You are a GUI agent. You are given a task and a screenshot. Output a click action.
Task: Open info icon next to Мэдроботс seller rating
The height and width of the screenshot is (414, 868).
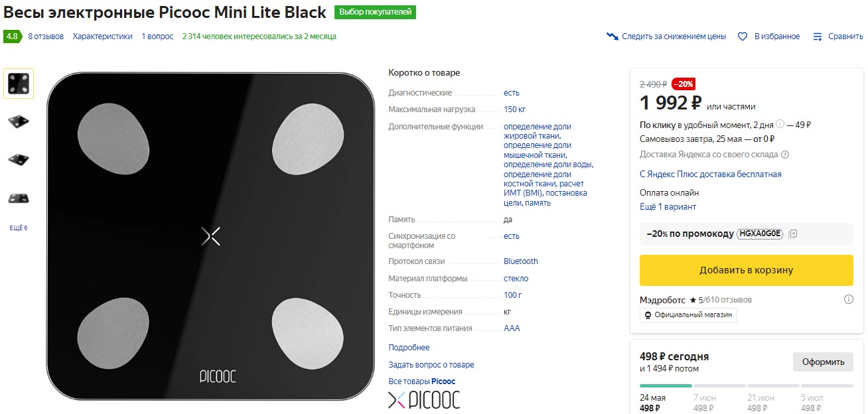pyautogui.click(x=849, y=299)
